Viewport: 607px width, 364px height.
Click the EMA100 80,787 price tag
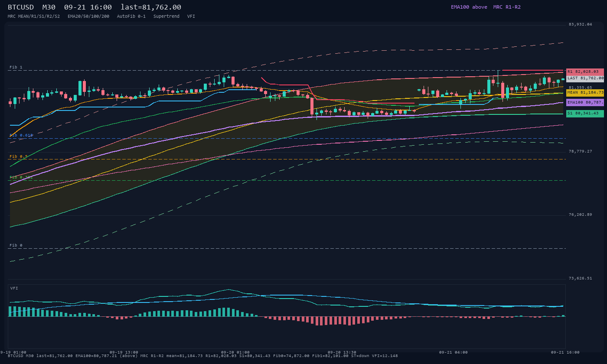pos(585,103)
